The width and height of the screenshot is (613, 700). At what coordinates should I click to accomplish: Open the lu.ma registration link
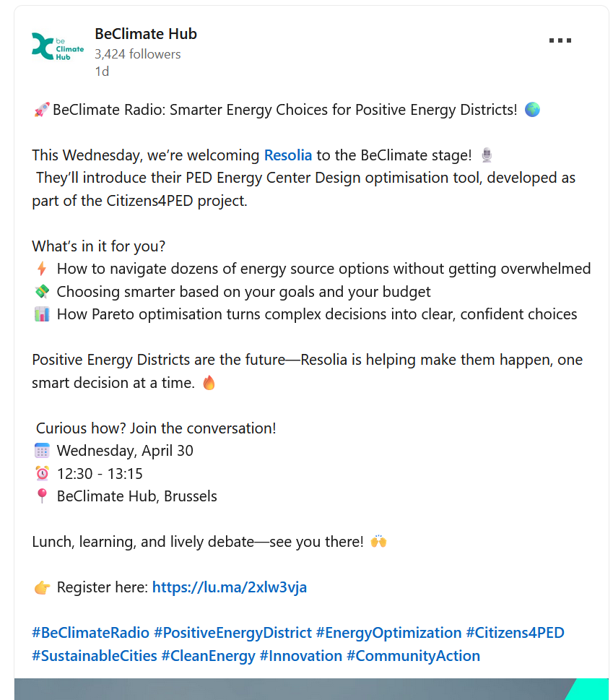pos(230,587)
